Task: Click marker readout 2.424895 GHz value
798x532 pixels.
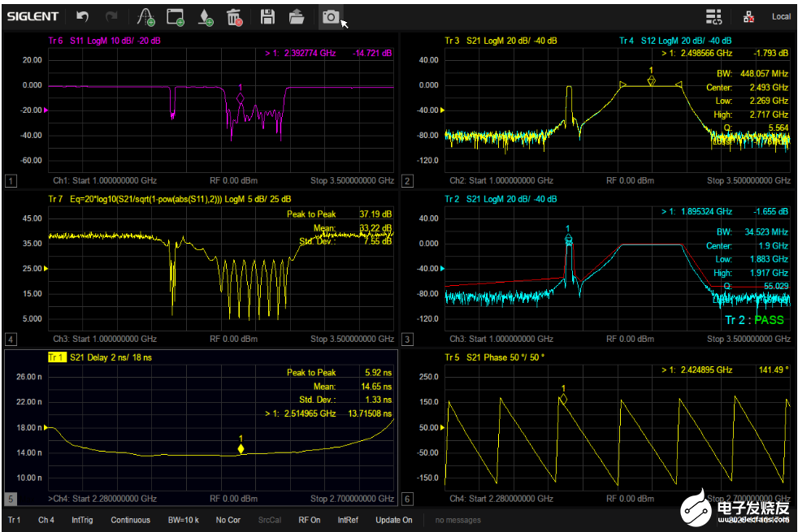Action: pos(706,370)
